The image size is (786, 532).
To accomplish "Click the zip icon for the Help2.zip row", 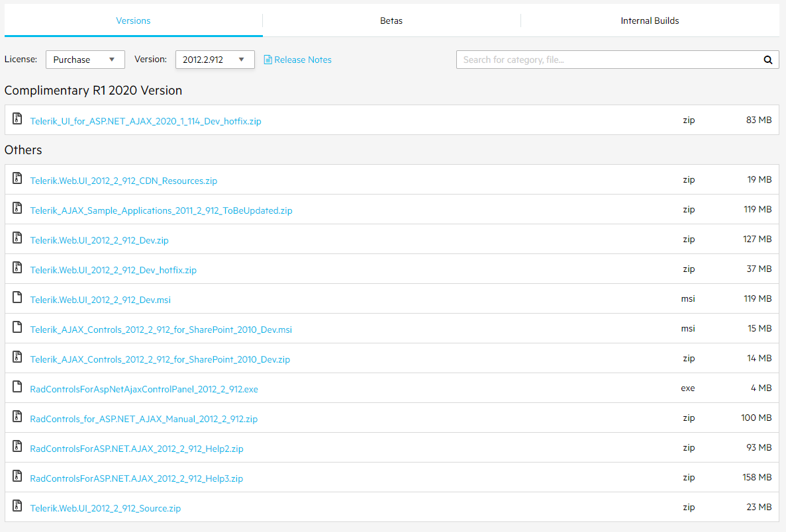I will click(17, 447).
